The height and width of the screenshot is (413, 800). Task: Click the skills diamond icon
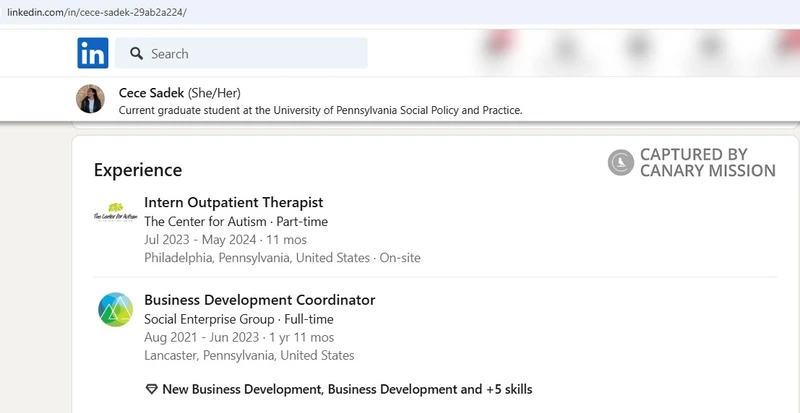(x=152, y=390)
